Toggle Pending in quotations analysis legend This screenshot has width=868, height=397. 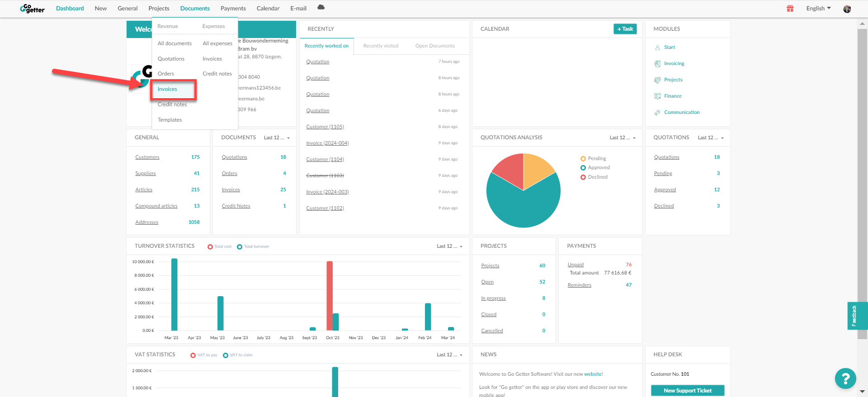coord(593,158)
